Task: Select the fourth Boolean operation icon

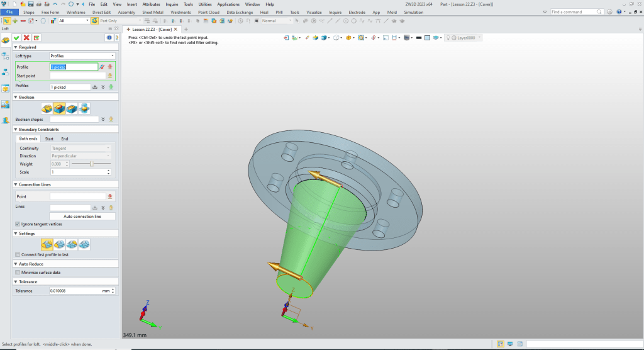Action: [84, 108]
